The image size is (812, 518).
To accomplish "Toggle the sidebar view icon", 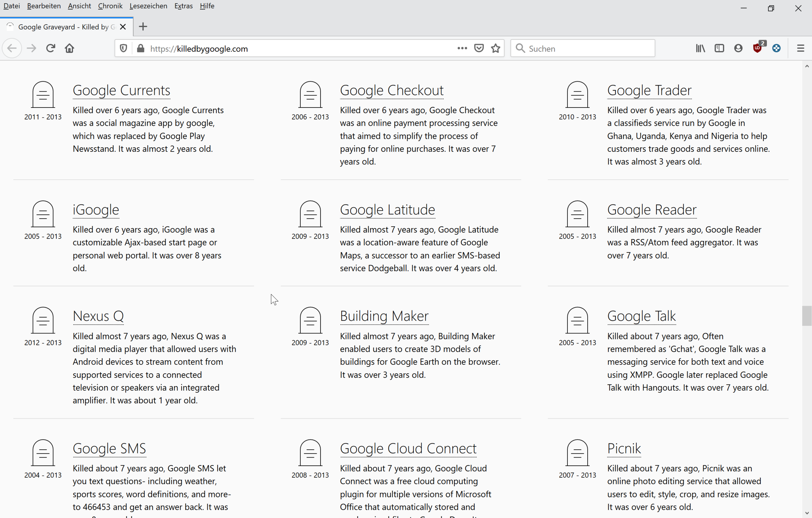I will pyautogui.click(x=719, y=48).
